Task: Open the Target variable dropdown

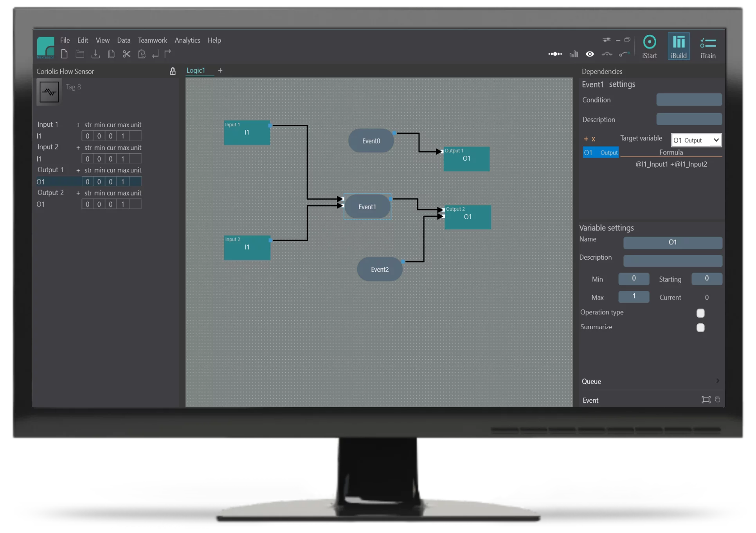Action: click(x=697, y=140)
